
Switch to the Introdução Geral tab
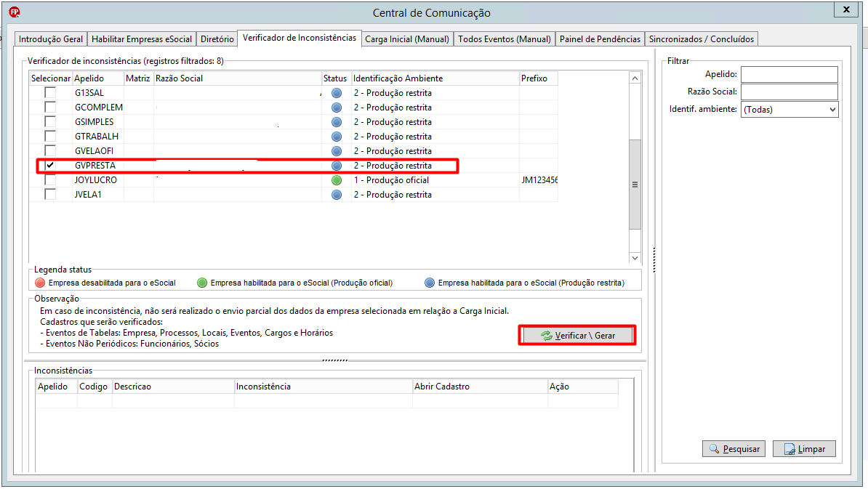pos(51,39)
